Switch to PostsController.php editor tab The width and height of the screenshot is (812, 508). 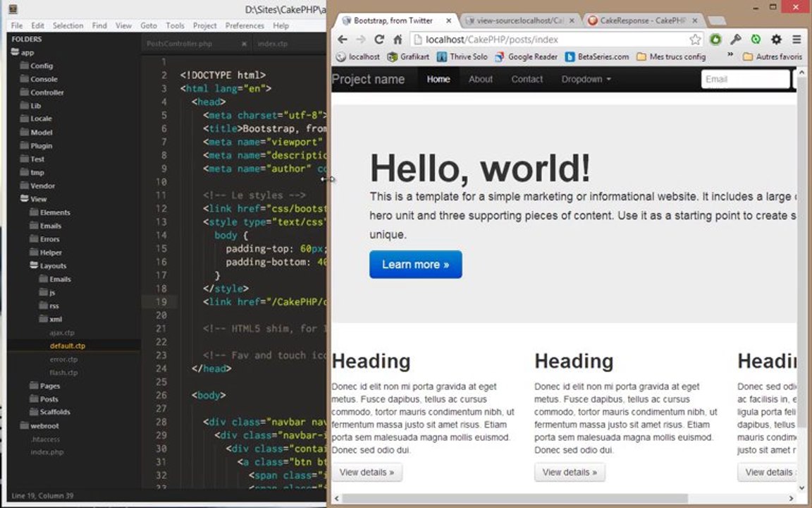tap(179, 44)
